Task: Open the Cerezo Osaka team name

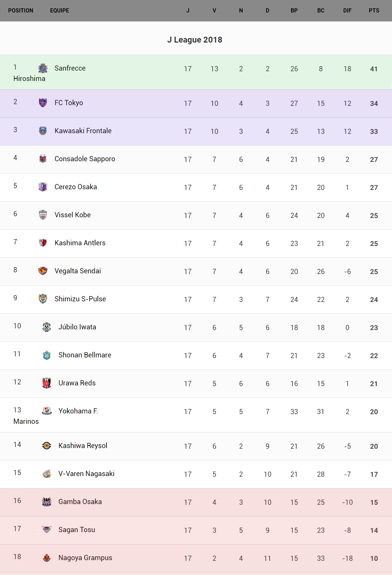Action: [76, 187]
